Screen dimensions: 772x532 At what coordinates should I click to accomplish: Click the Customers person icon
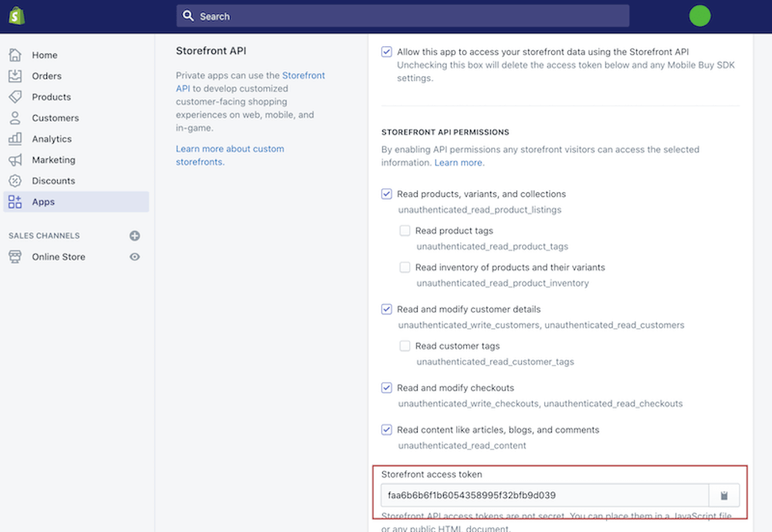[x=15, y=117]
